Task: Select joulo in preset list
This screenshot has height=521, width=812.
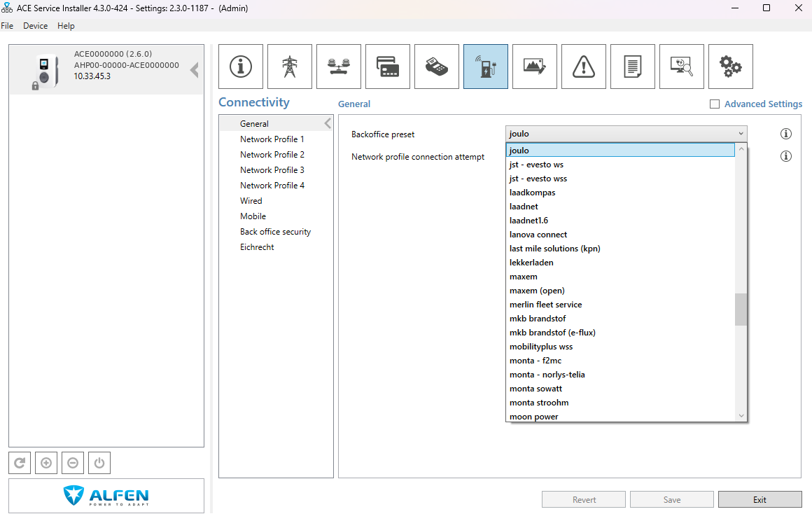Action: coord(620,150)
